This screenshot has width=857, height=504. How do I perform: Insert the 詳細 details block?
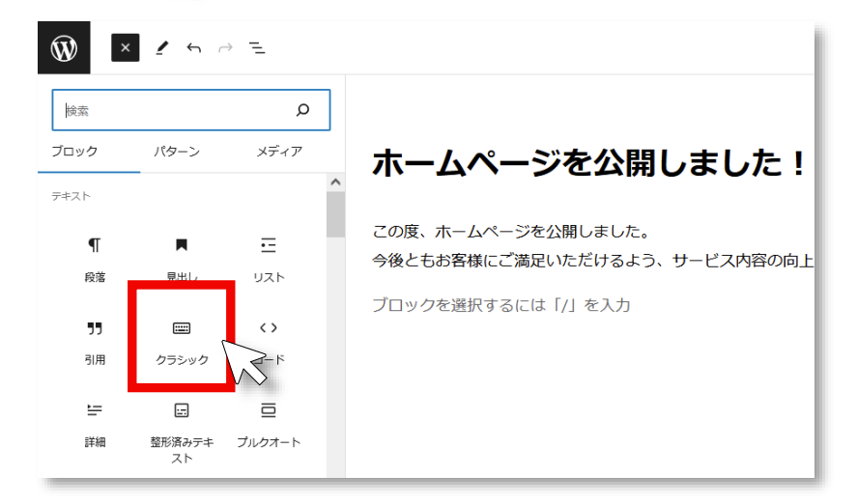coord(95,423)
